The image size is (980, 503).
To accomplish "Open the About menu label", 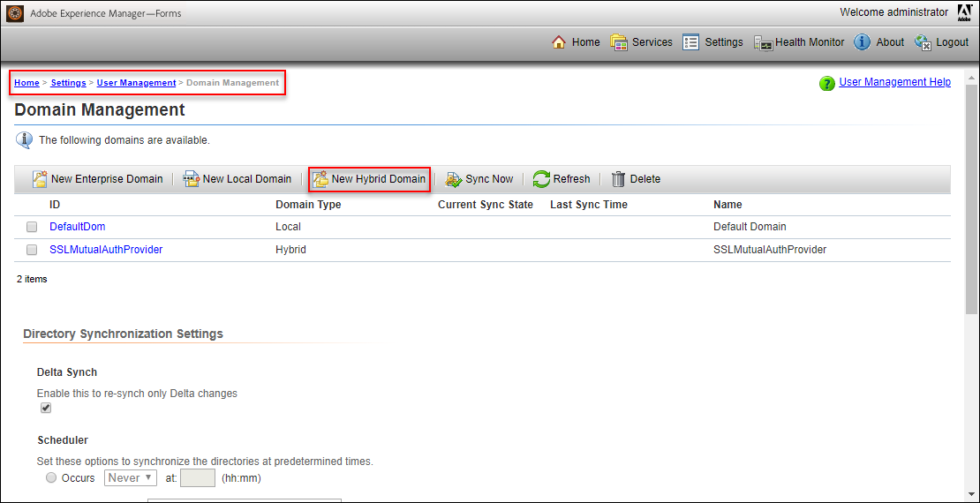I will (x=890, y=41).
